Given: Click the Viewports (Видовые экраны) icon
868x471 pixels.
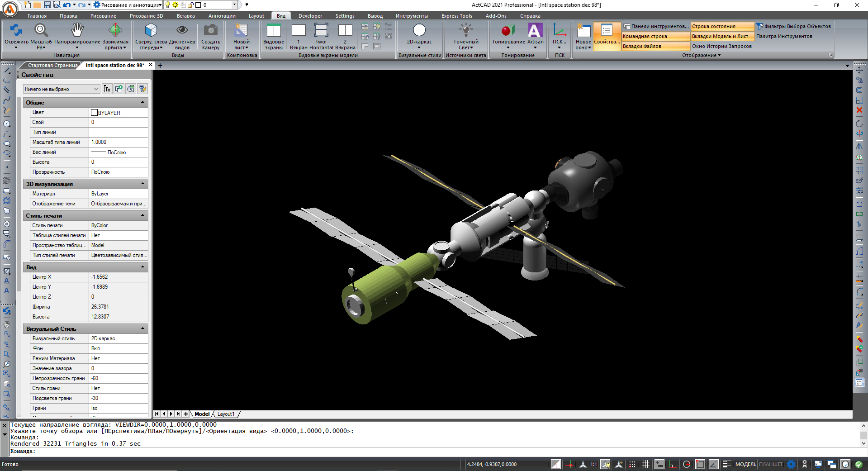Looking at the screenshot, I should tap(273, 31).
